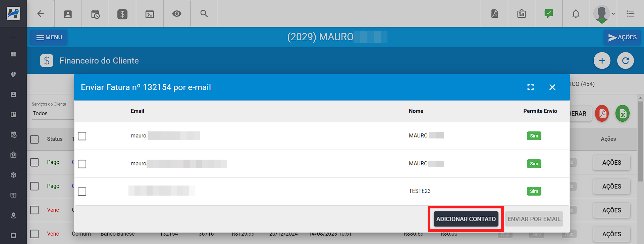
Task: Check the first mauro. email row checkbox
Action: point(82,136)
